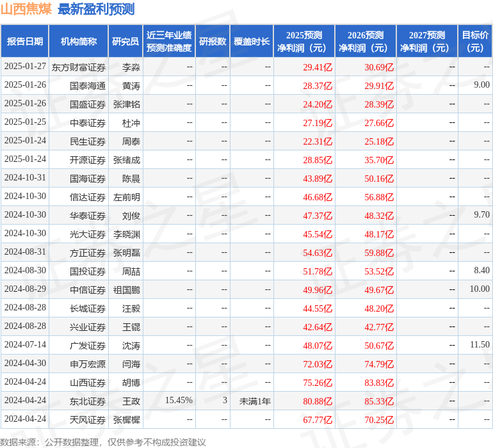Image resolution: width=493 pixels, height=448 pixels.
Task: Click the 29.41亿 profit value
Action: point(318,67)
